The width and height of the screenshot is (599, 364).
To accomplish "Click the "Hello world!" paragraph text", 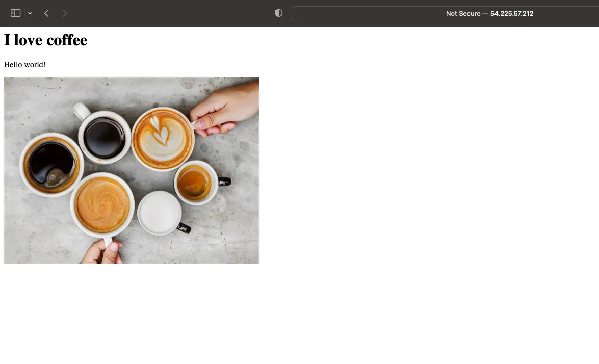I will click(x=25, y=65).
